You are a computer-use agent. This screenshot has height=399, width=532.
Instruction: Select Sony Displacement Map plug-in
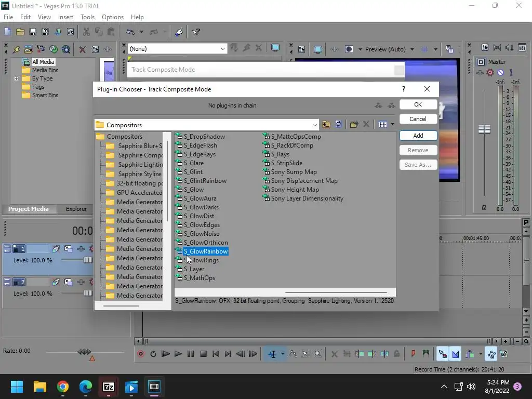pyautogui.click(x=304, y=181)
